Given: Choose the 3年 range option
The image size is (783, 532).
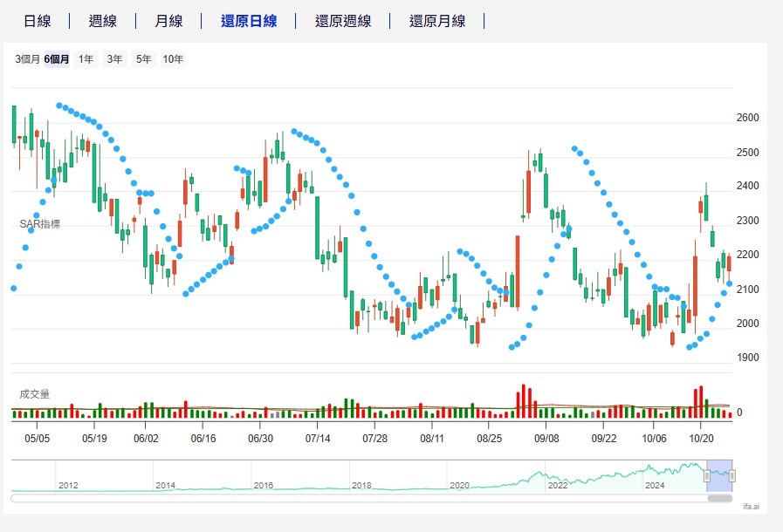Looking at the screenshot, I should coord(114,59).
